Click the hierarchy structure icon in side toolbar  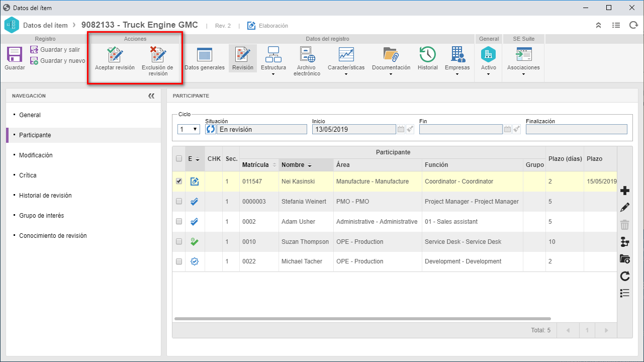point(625,242)
